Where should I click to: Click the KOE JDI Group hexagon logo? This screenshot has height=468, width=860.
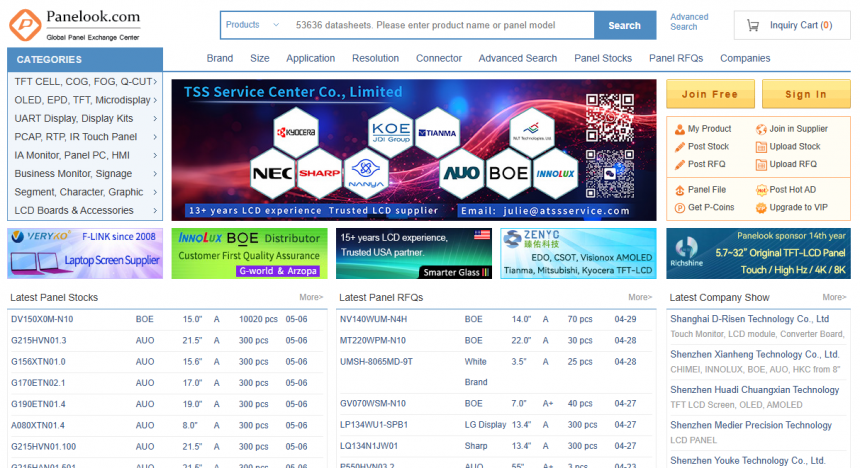click(x=391, y=132)
